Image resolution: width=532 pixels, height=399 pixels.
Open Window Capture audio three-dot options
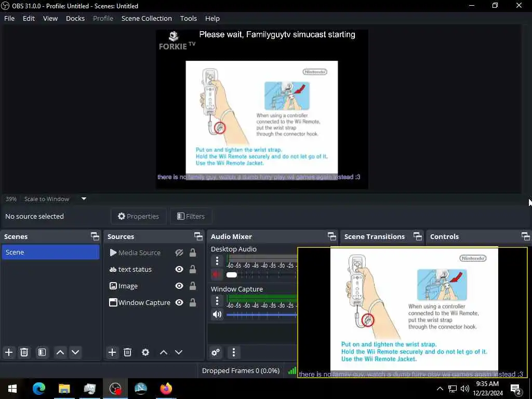pyautogui.click(x=217, y=301)
